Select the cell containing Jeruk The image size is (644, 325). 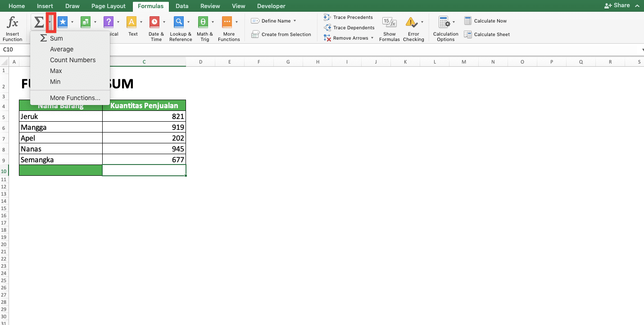61,116
